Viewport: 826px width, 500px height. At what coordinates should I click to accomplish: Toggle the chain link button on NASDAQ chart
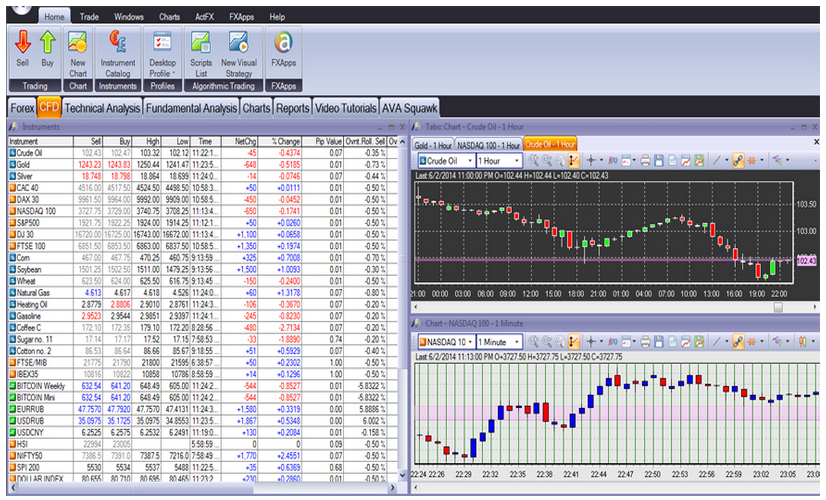pyautogui.click(x=738, y=342)
